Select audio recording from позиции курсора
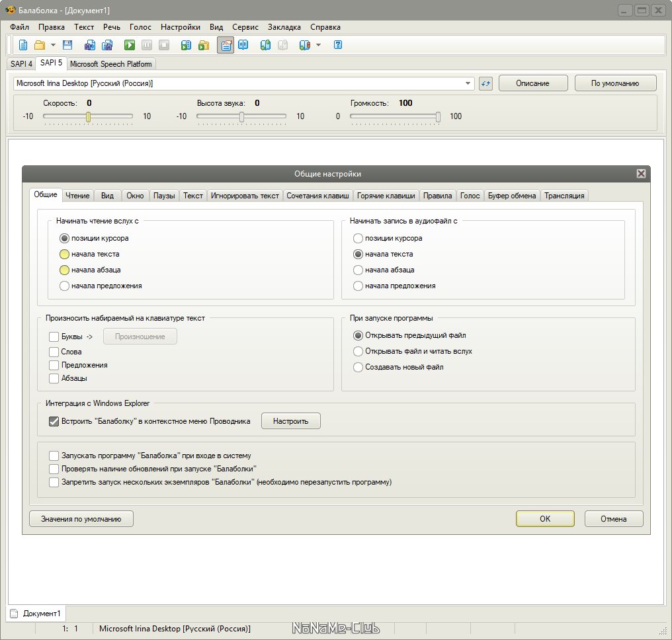 coord(358,238)
